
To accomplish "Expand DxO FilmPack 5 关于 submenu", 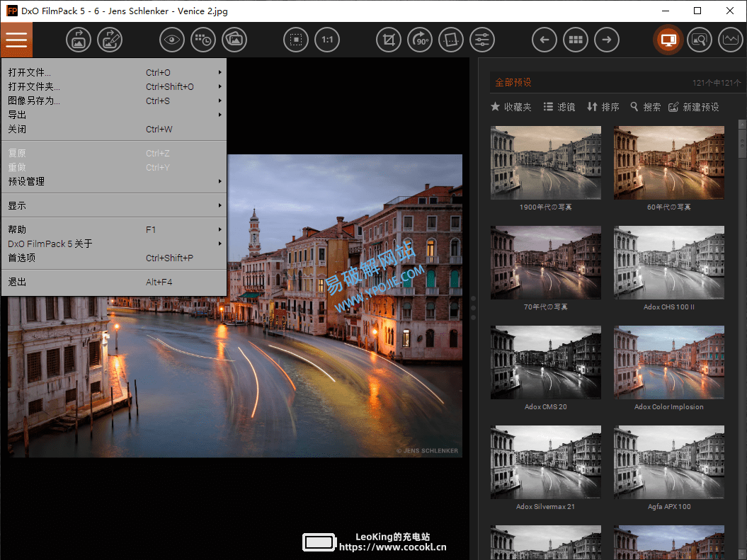I will (x=114, y=244).
